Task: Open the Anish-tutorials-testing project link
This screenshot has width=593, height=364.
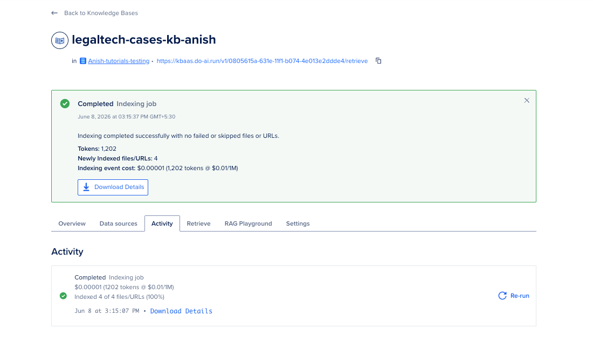Action: point(119,61)
